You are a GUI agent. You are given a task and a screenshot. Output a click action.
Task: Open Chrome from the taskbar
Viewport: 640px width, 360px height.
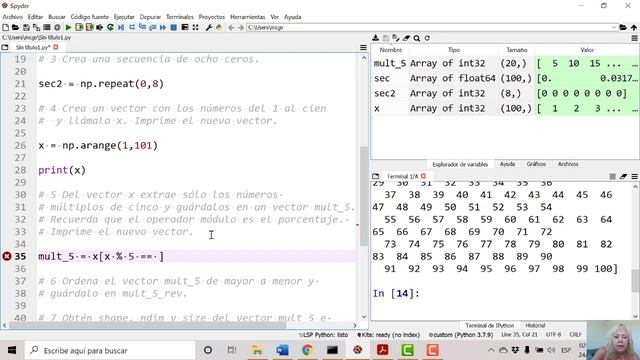307,350
